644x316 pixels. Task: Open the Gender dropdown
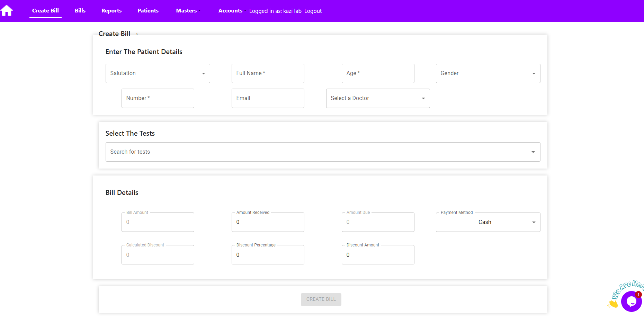[488, 73]
